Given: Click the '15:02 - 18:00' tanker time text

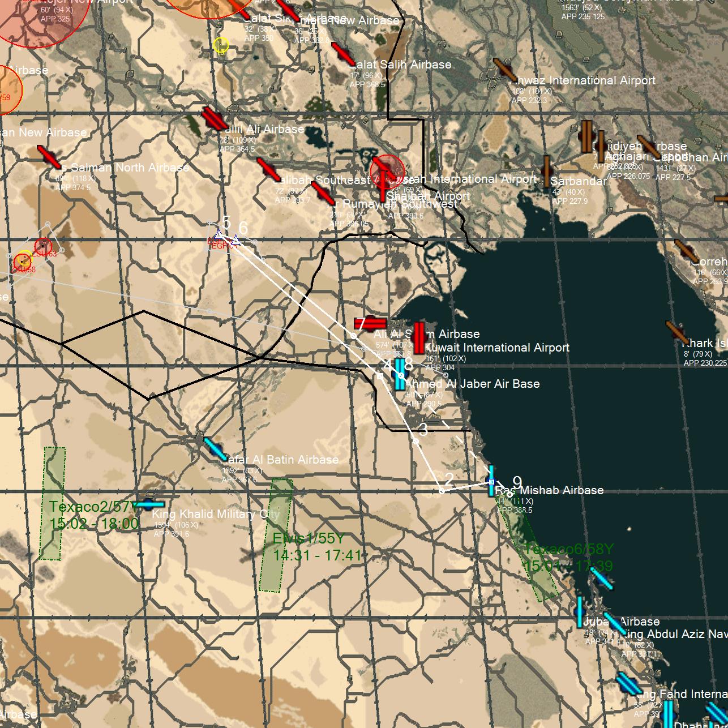Looking at the screenshot, I should 94,524.
